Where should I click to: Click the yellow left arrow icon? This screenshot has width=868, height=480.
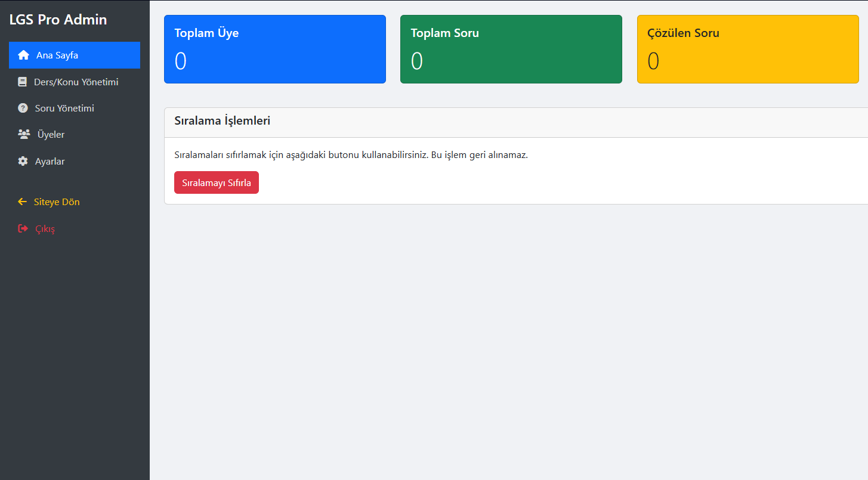click(x=23, y=202)
